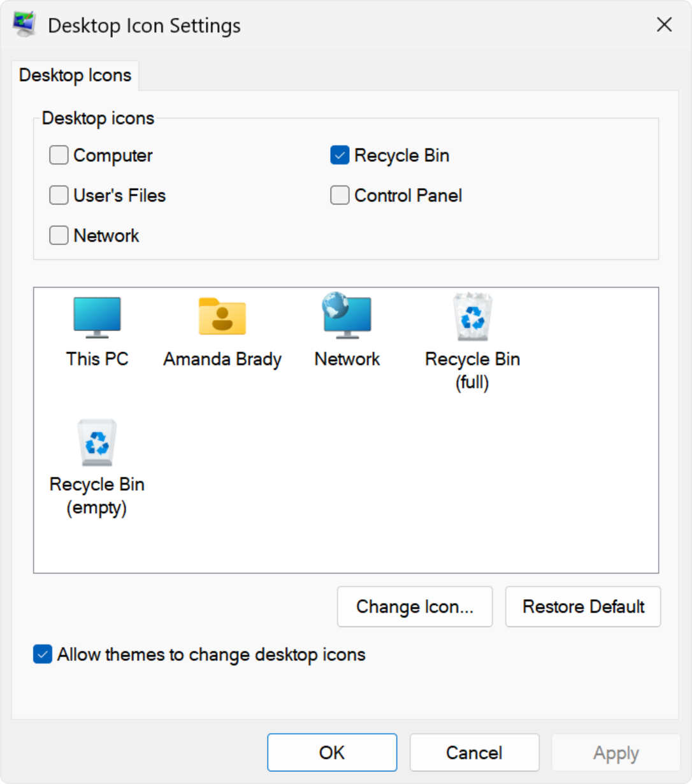This screenshot has height=784, width=692.
Task: Click the Restore Default button
Action: coord(582,607)
